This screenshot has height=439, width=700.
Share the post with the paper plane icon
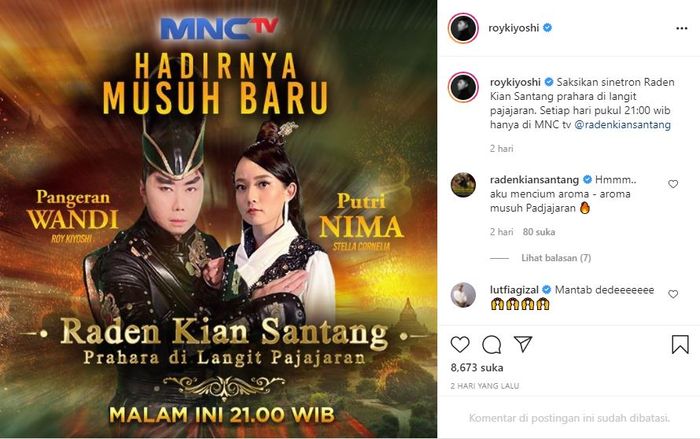[523, 344]
